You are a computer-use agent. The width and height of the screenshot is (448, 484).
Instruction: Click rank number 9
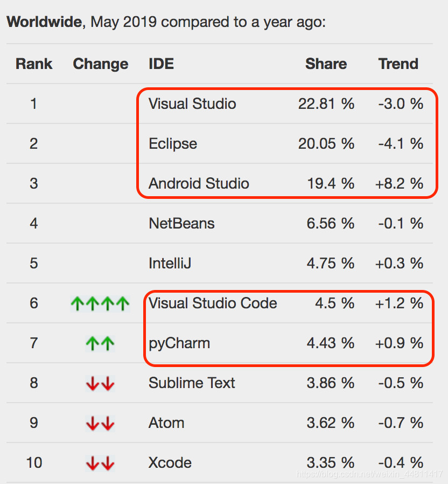pyautogui.click(x=33, y=423)
